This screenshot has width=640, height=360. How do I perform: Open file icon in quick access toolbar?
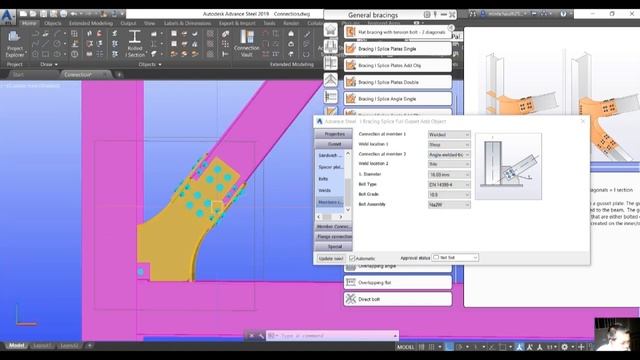[x=33, y=14]
